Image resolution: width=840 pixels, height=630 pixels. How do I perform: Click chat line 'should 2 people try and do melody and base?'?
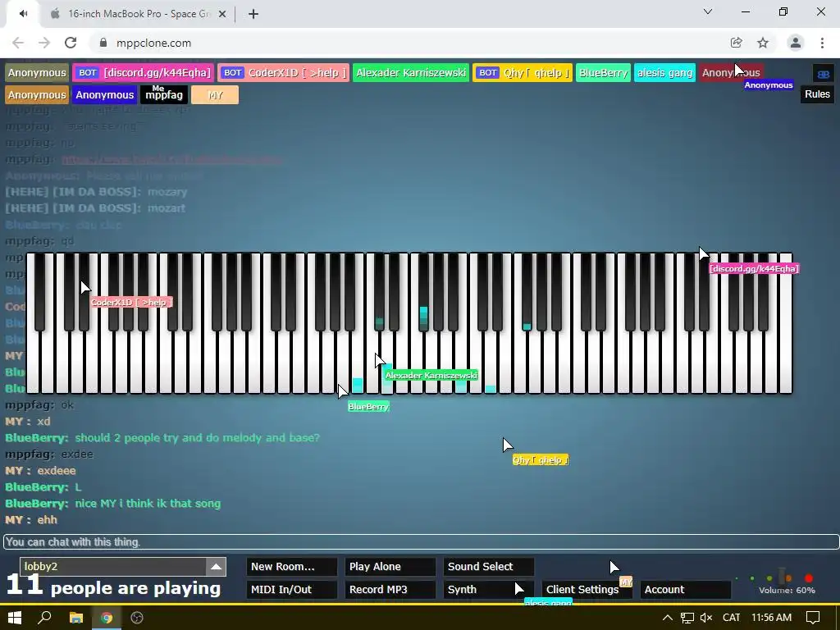pyautogui.click(x=197, y=438)
